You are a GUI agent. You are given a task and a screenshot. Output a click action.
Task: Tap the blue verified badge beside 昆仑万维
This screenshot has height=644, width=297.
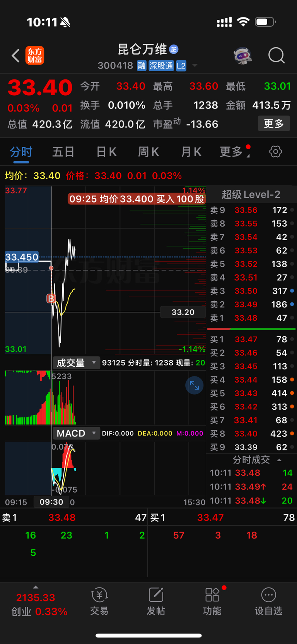(174, 49)
